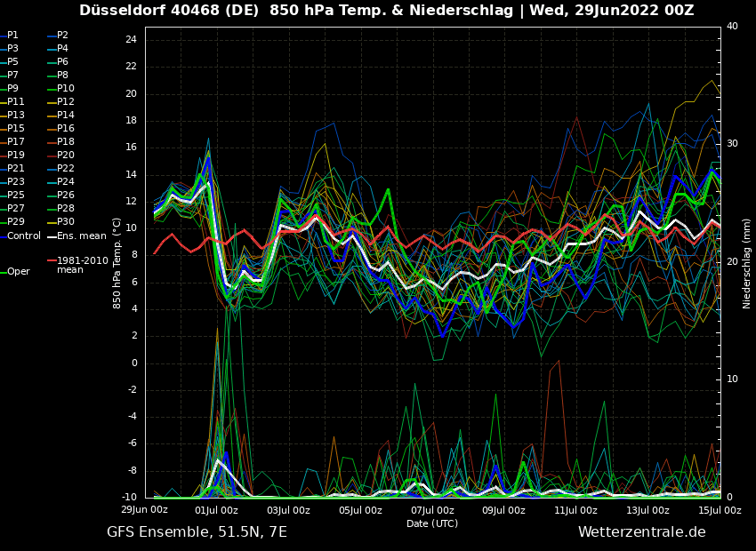756x551 pixels.
Task: Click the P24 legend entry
Action: tap(66, 182)
